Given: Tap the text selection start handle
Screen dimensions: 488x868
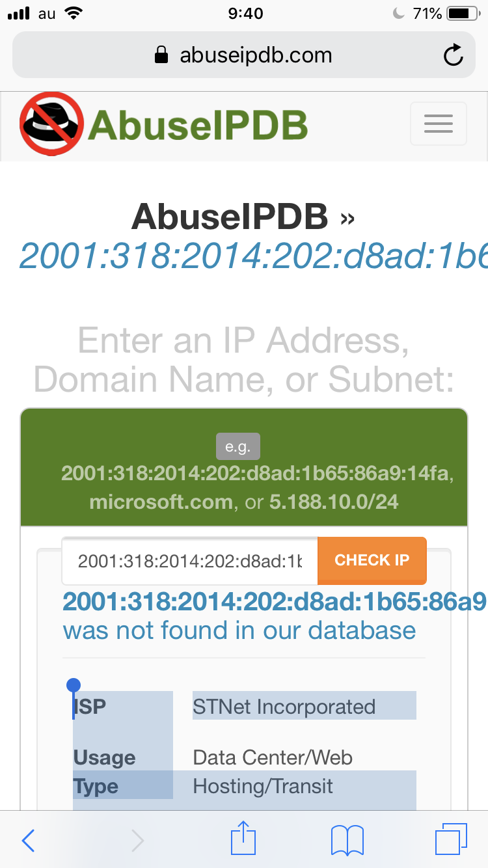Looking at the screenshot, I should click(74, 685).
